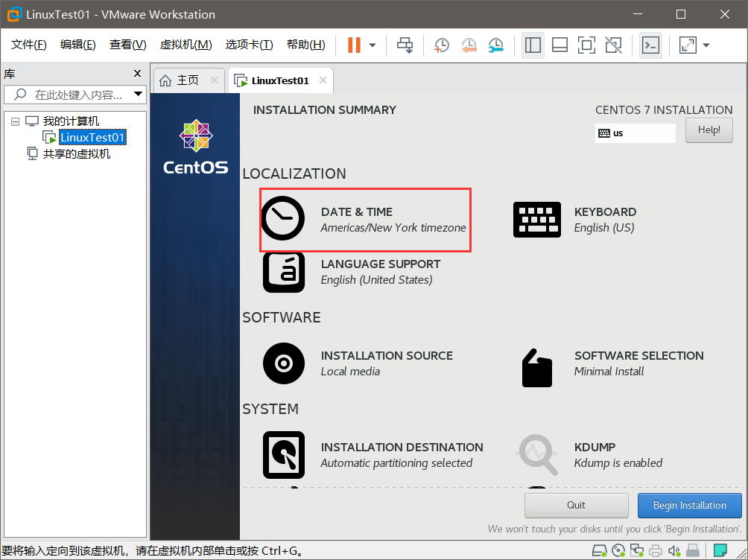The image size is (748, 560).
Task: Open the snapshot manager
Action: pyautogui.click(x=496, y=45)
